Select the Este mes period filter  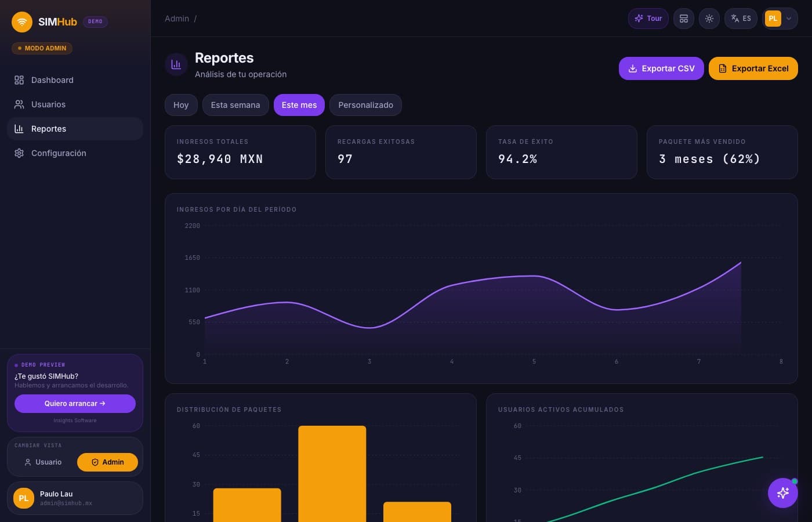pos(299,105)
